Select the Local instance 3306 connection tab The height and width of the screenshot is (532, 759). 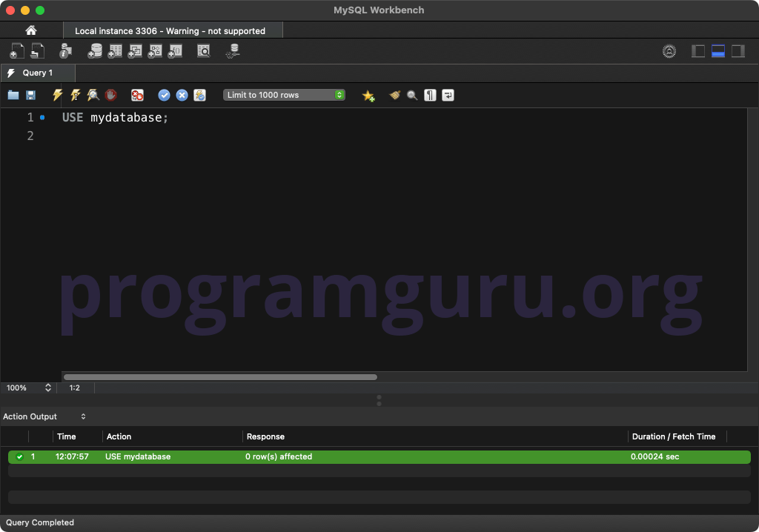173,30
